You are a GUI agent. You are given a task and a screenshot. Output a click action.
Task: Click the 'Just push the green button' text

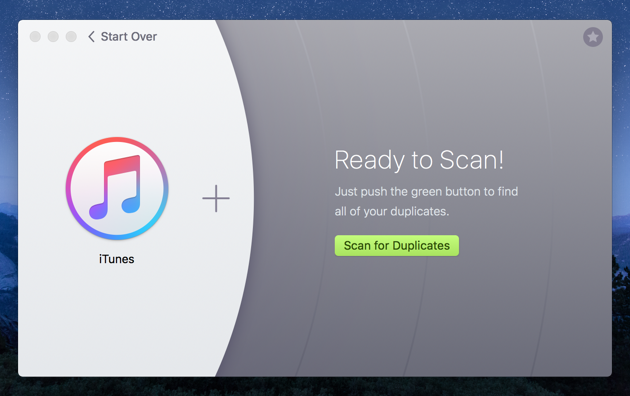[427, 201]
